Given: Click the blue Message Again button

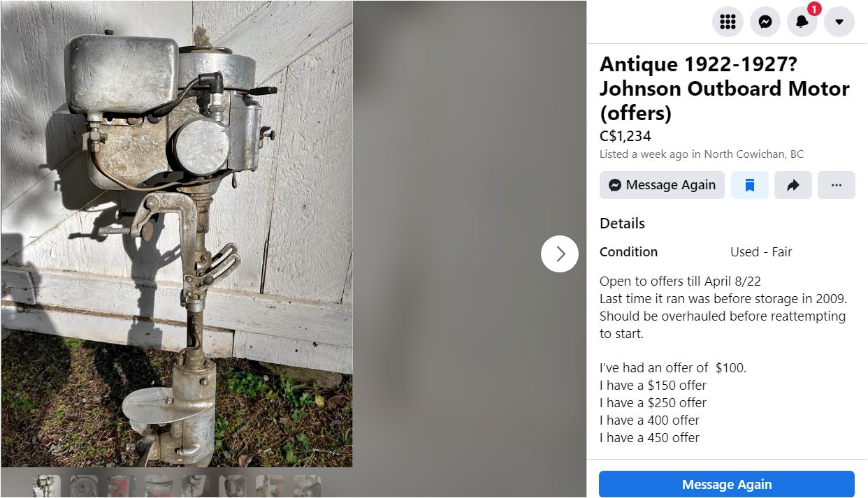Looking at the screenshot, I should pos(727,484).
